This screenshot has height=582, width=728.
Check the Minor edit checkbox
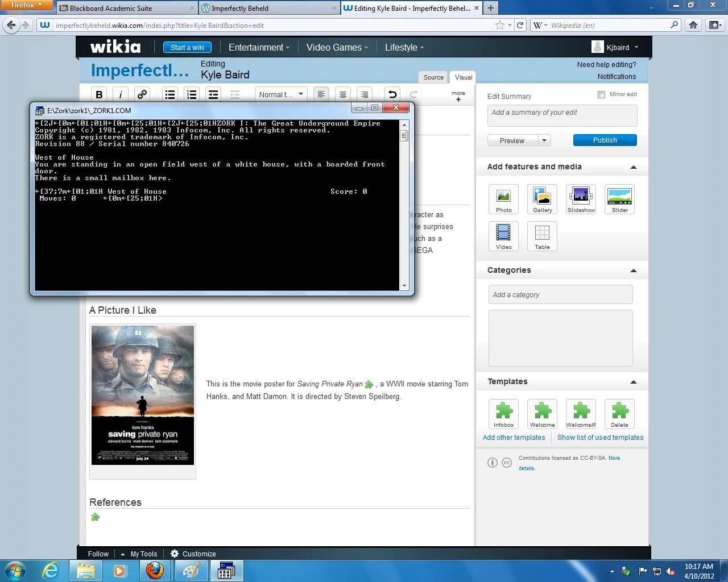(x=601, y=94)
